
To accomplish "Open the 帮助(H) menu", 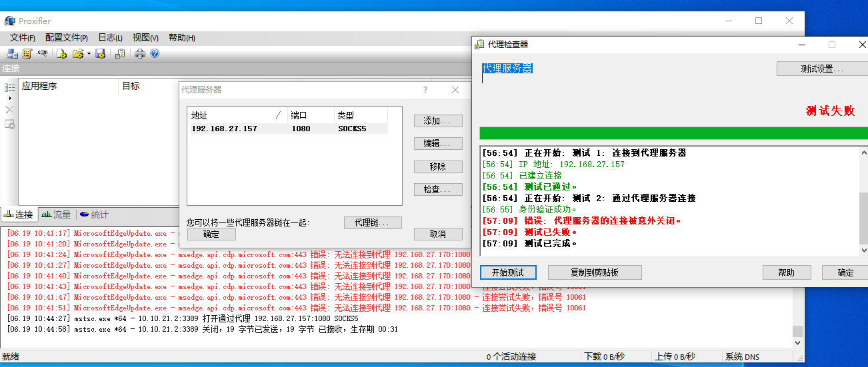I will click(x=181, y=37).
